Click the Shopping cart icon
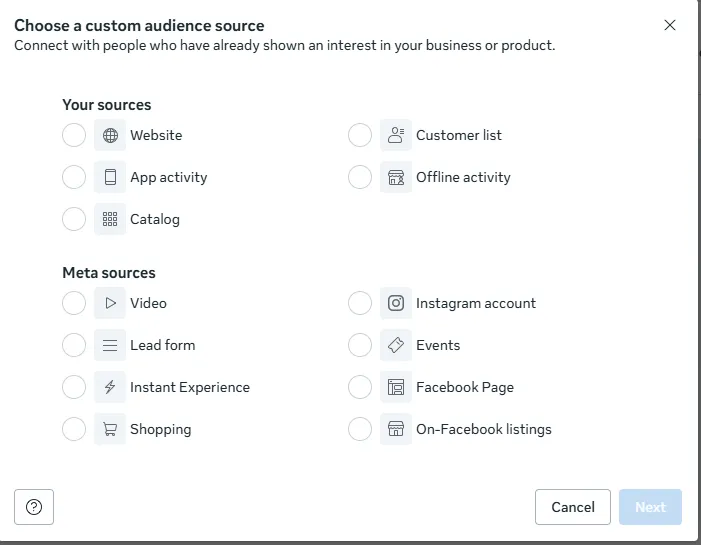The width and height of the screenshot is (701, 545). 110,429
